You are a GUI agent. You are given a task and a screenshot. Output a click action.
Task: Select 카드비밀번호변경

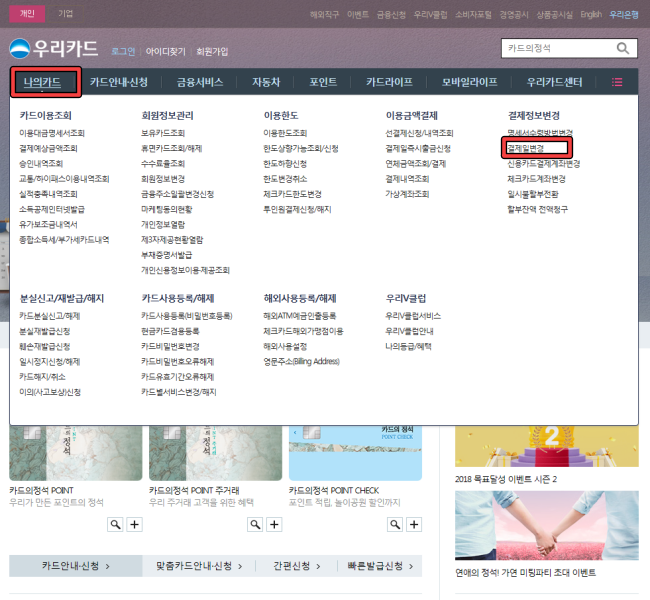click(170, 347)
